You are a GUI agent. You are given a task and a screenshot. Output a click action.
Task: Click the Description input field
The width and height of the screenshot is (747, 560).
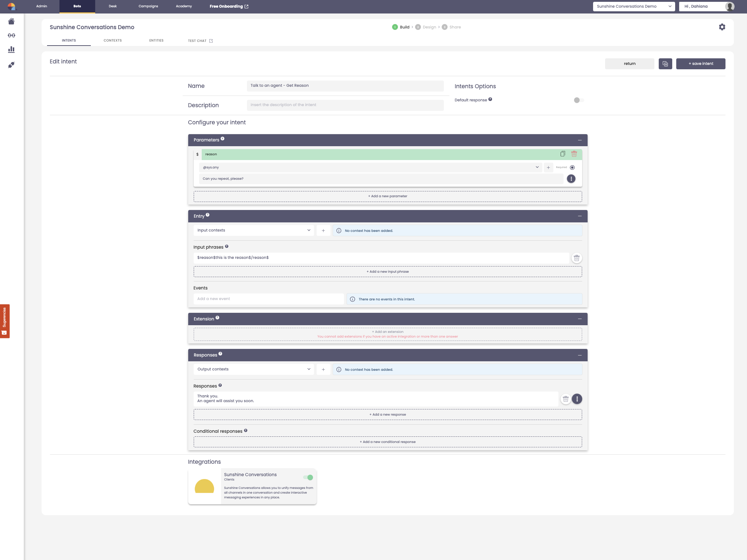pos(345,105)
